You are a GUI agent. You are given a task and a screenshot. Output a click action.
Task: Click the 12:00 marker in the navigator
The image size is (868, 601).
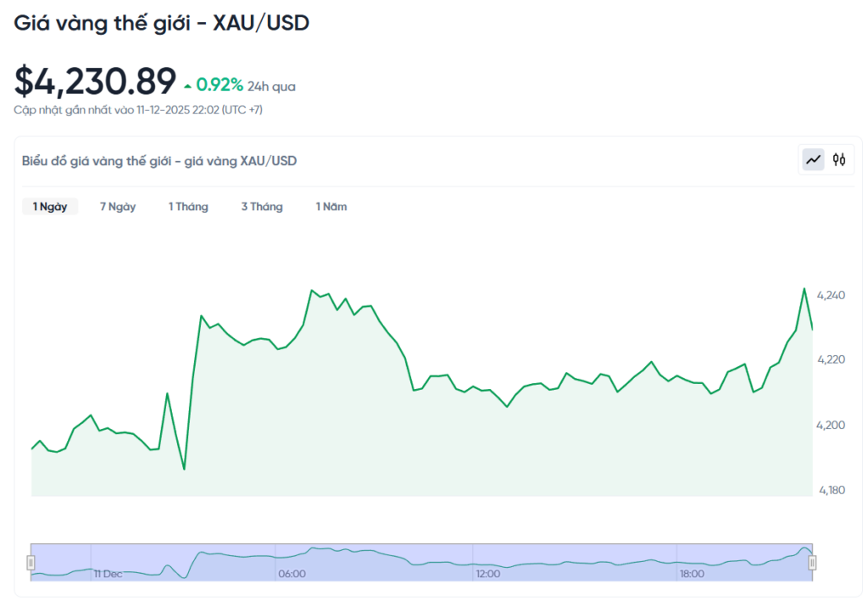pyautogui.click(x=488, y=574)
